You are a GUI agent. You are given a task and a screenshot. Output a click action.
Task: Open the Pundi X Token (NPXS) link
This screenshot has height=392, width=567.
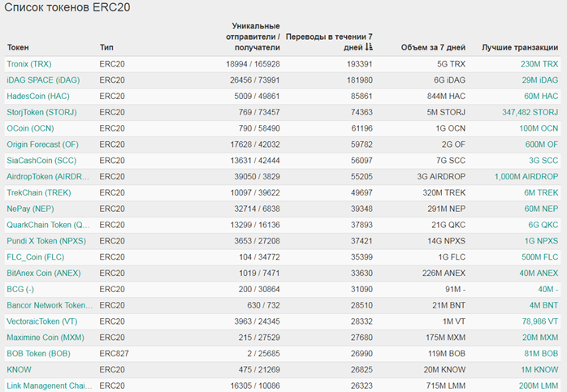click(46, 240)
